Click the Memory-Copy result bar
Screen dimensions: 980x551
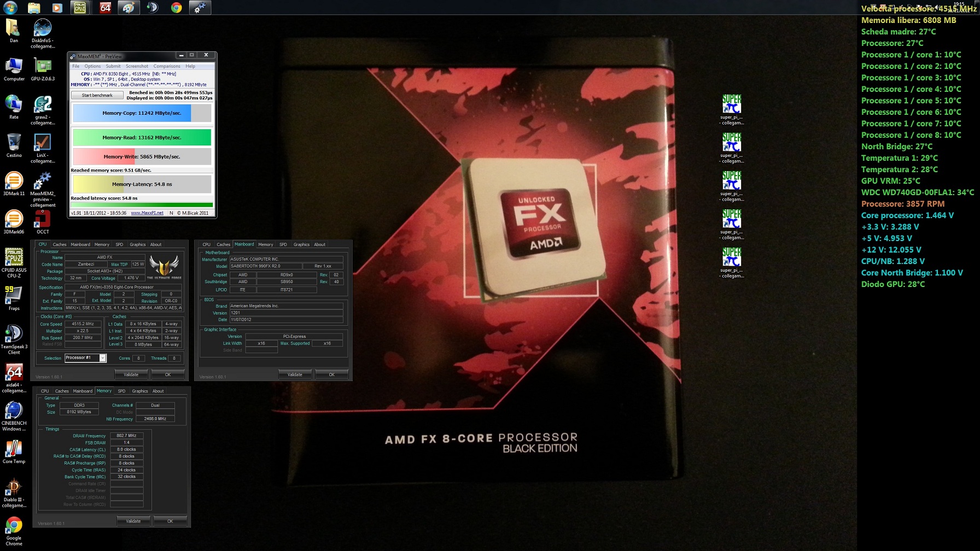[x=142, y=113]
